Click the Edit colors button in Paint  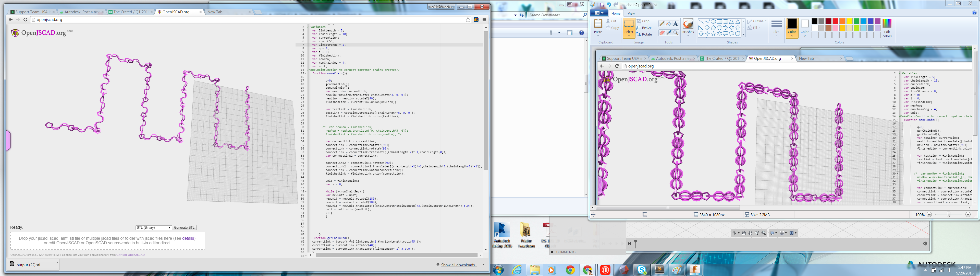pyautogui.click(x=887, y=28)
